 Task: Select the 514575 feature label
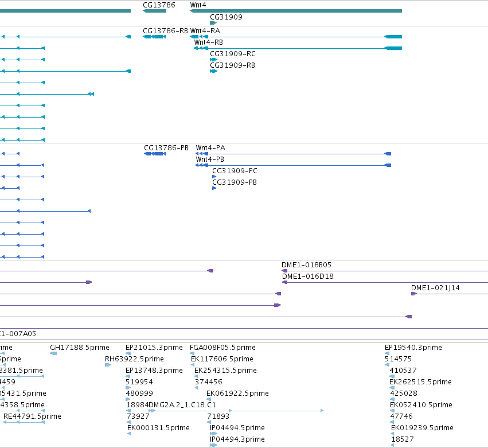click(x=399, y=359)
